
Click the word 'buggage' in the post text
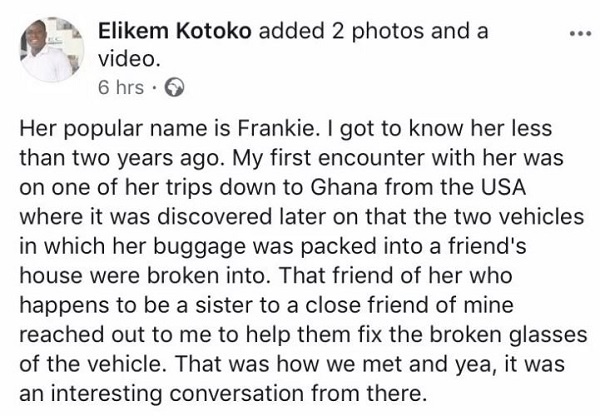(199, 247)
